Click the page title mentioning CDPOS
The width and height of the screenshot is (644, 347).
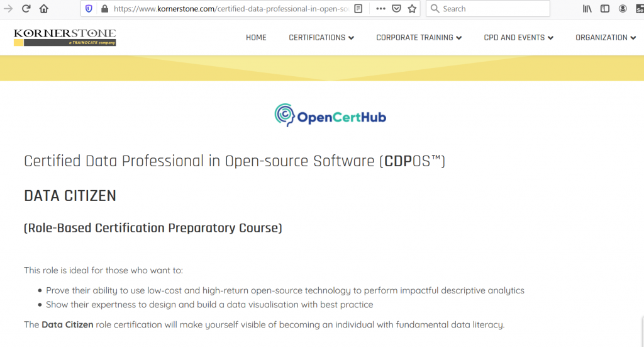pos(235,161)
